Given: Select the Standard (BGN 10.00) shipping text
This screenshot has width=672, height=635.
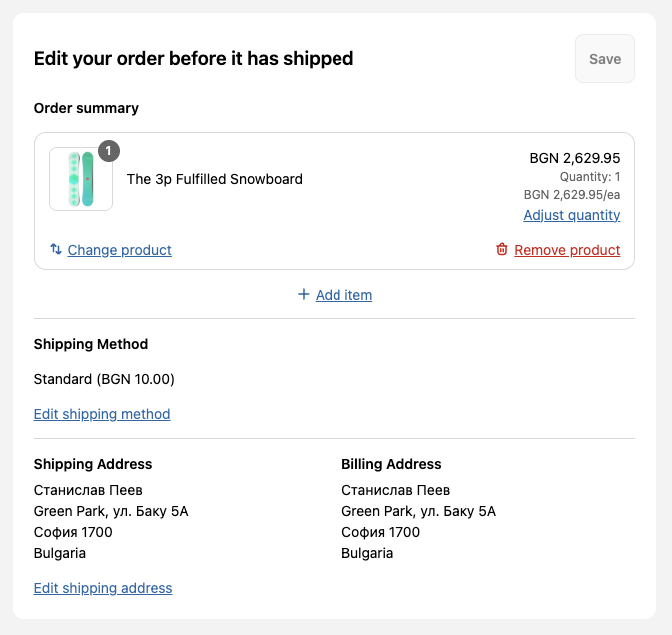Looking at the screenshot, I should click(104, 379).
